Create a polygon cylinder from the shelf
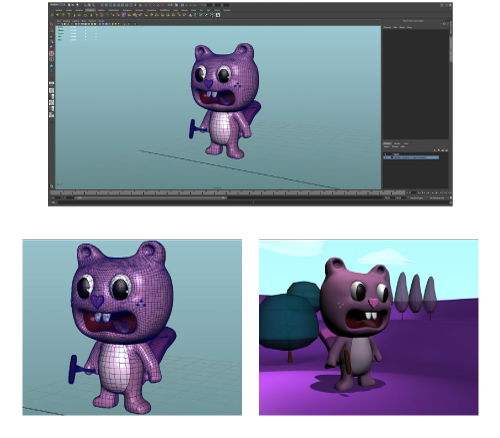The image size is (500, 438). (x=68, y=15)
